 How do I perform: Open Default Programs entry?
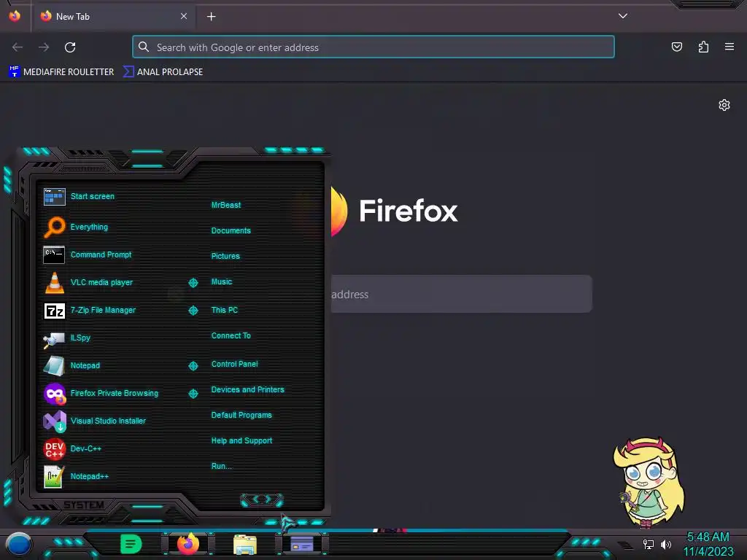coord(241,415)
